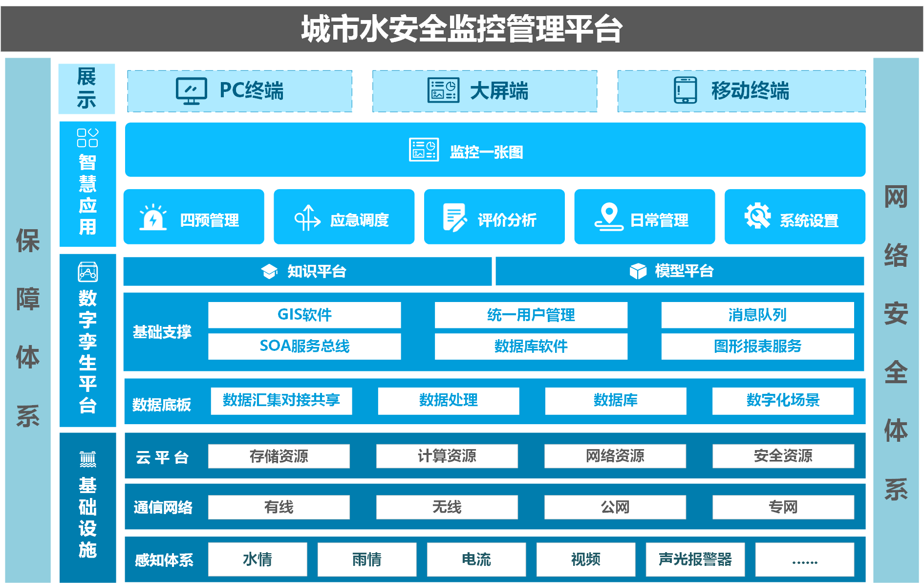Click the 应急调度 arrows icon
The height and width of the screenshot is (583, 924).
click(307, 218)
